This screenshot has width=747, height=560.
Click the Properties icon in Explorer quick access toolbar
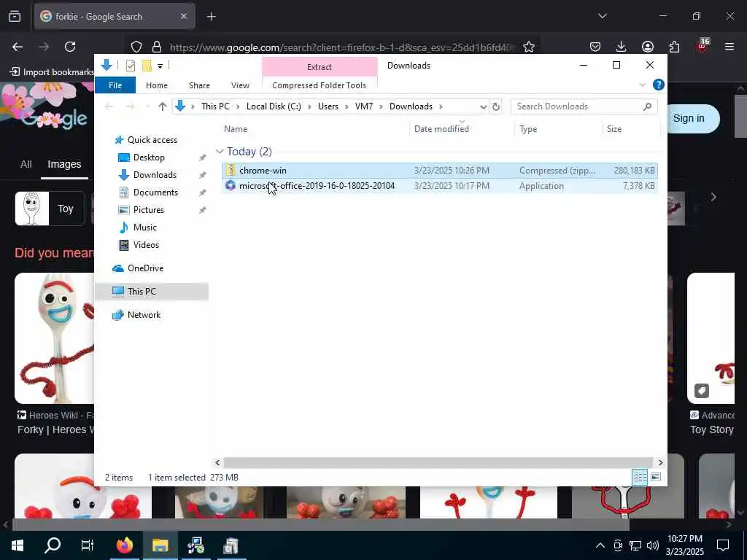pos(131,66)
